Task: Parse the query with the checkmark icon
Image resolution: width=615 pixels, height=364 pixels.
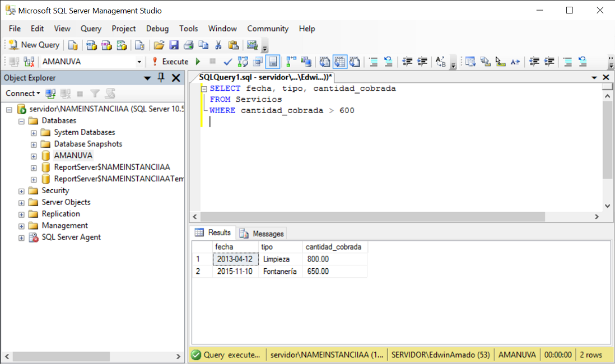Action: [228, 62]
